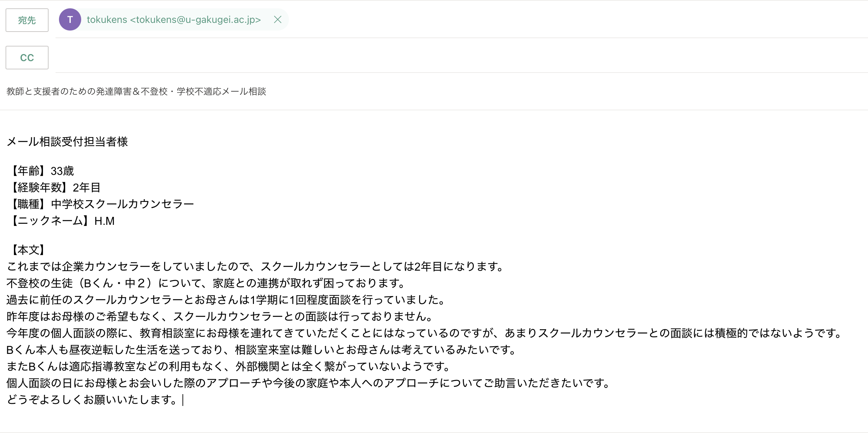Click the line starting またBくんは適応指導教室
Image resolution: width=868 pixels, height=433 pixels.
pyautogui.click(x=228, y=366)
